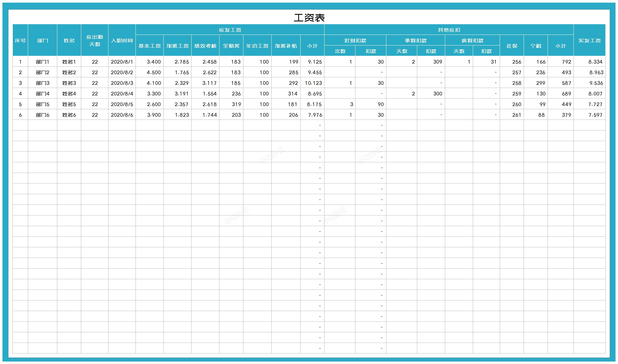Screen dimensions: 618x364
Task: Click net pay cell 7,597
Action: tap(595, 115)
